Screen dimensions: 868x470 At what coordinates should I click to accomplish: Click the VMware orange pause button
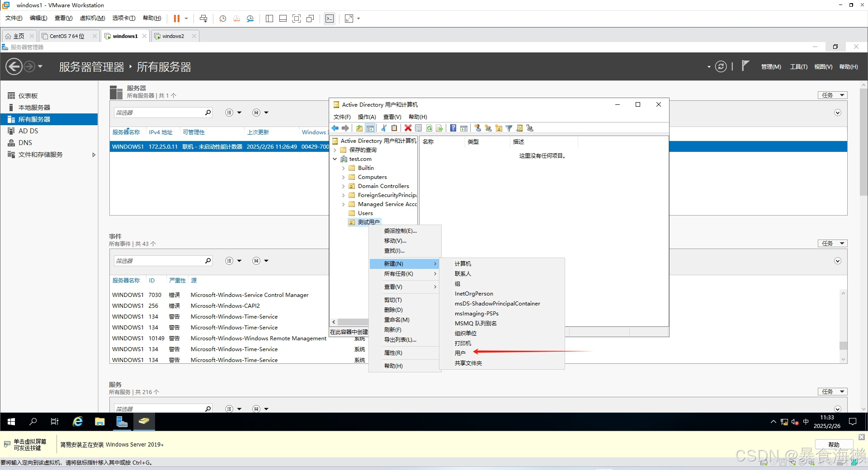pos(176,19)
